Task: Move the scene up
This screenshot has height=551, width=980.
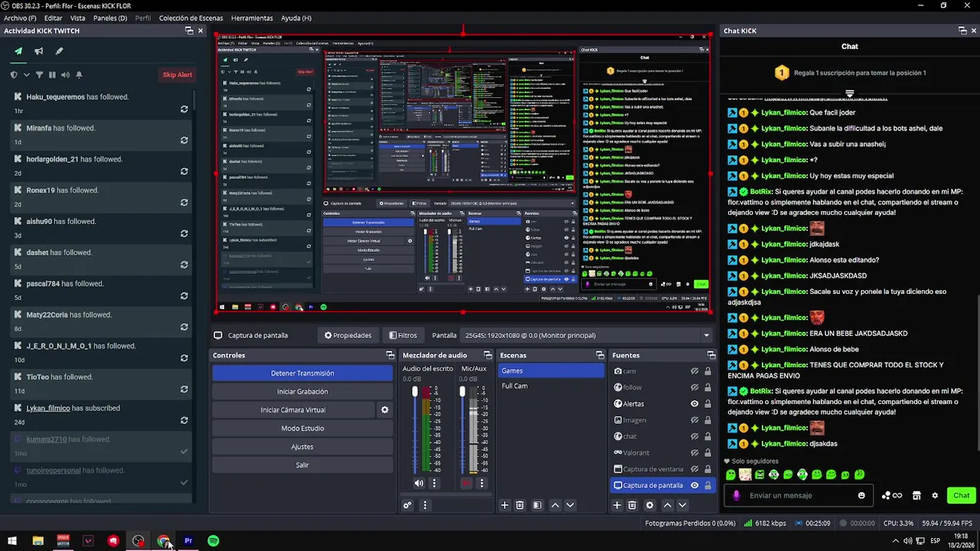Action: click(x=555, y=505)
